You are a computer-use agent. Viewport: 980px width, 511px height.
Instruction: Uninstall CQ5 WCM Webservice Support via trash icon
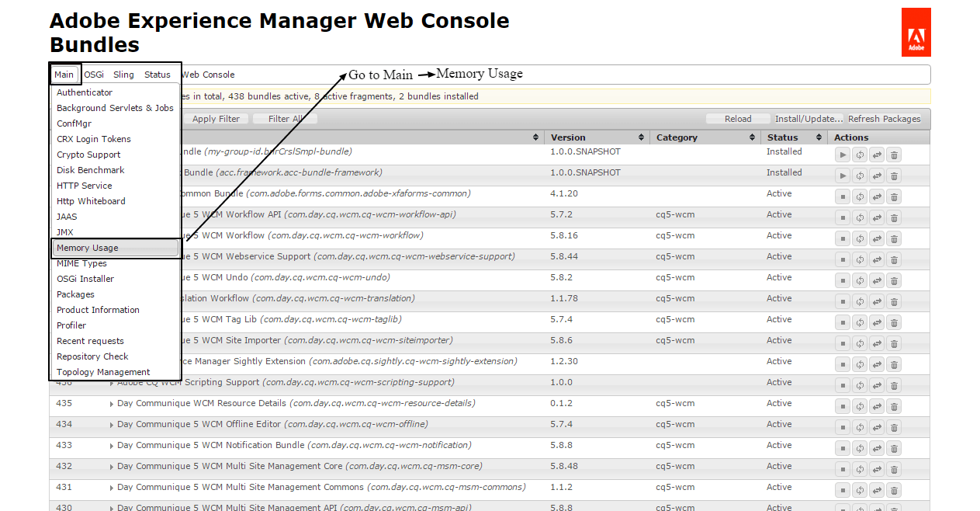tap(894, 256)
